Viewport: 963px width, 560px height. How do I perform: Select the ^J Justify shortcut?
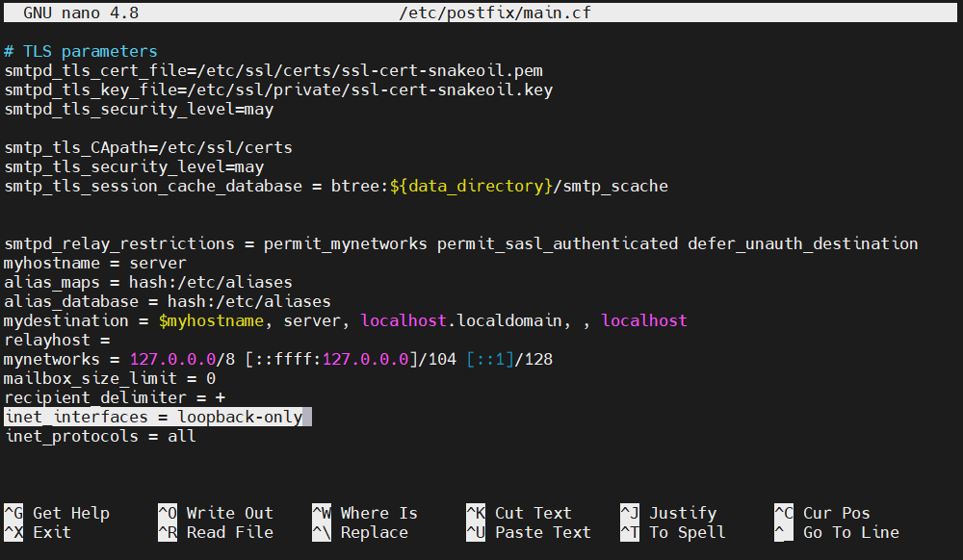pos(668,513)
